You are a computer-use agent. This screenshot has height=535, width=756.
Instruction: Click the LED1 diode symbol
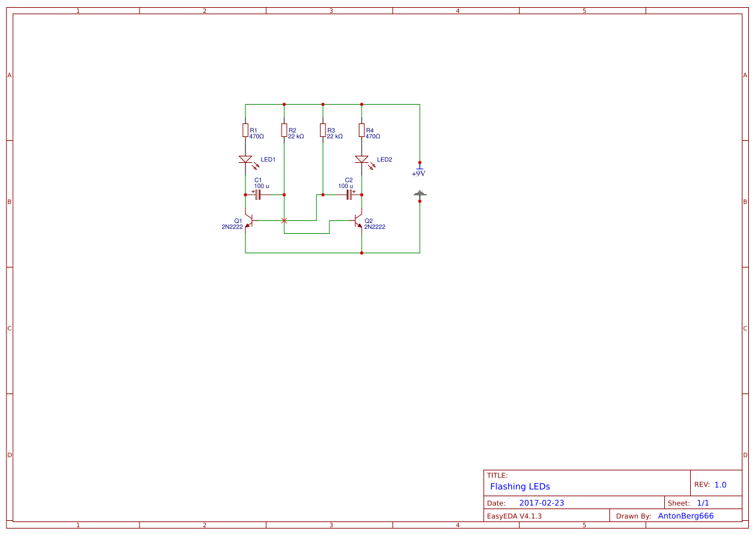click(x=245, y=159)
